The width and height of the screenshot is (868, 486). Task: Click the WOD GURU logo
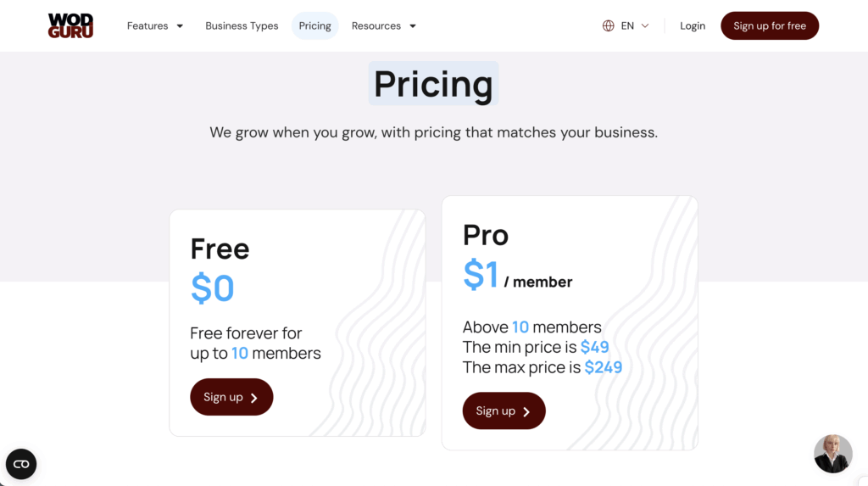coord(70,25)
